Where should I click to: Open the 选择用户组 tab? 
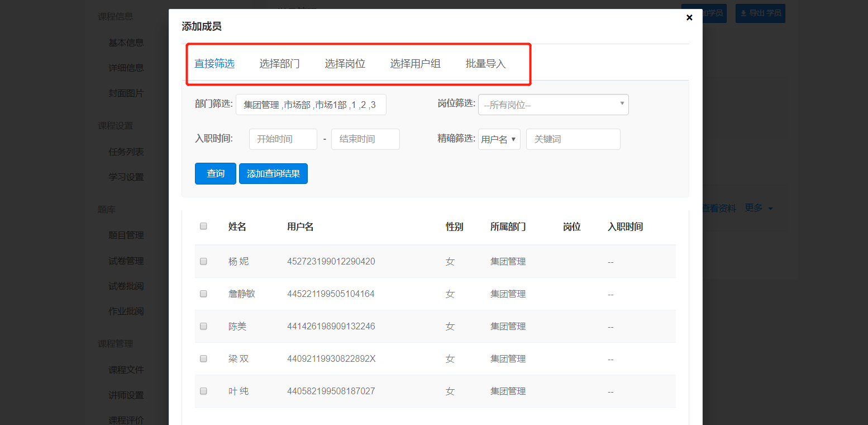pos(416,64)
